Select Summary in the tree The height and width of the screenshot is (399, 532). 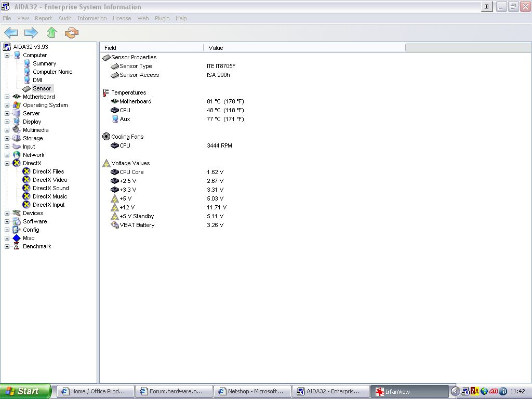[45, 63]
